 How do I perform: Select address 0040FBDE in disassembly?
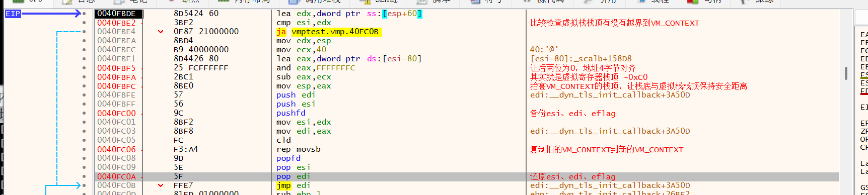tap(116, 14)
